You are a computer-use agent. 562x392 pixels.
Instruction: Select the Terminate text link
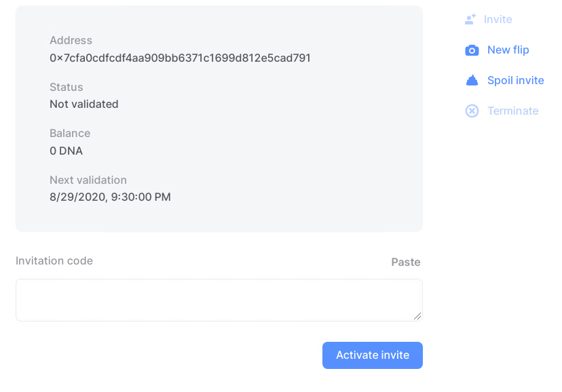point(512,111)
